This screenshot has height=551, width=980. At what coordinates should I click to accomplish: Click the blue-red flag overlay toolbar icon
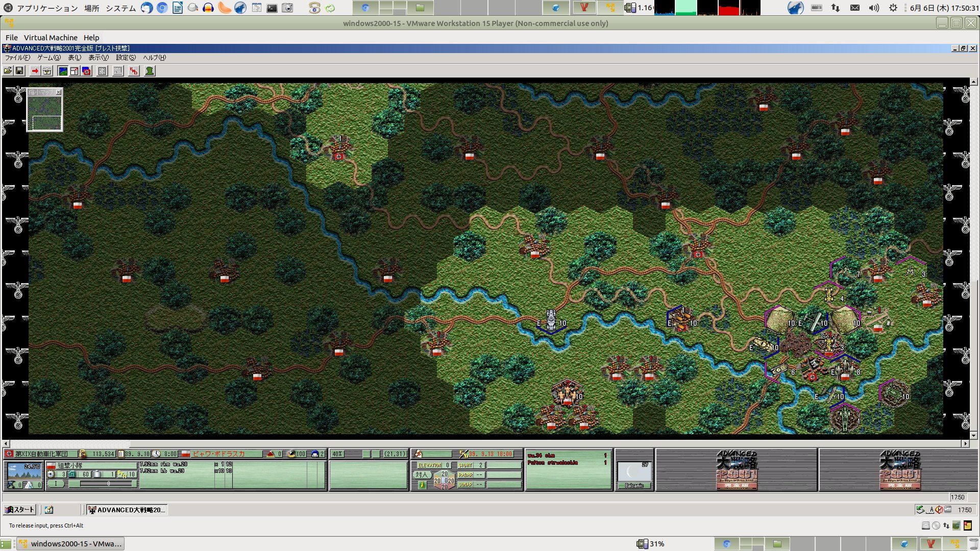click(86, 71)
